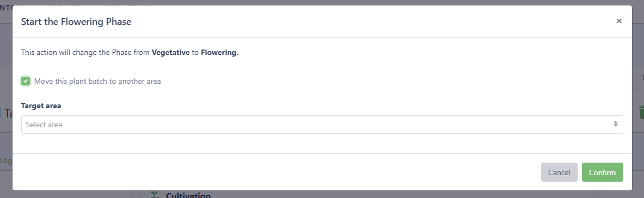Click the 'Start the Flowering Phase' title
Image resolution: width=644 pixels, height=198 pixels.
pyautogui.click(x=76, y=21)
